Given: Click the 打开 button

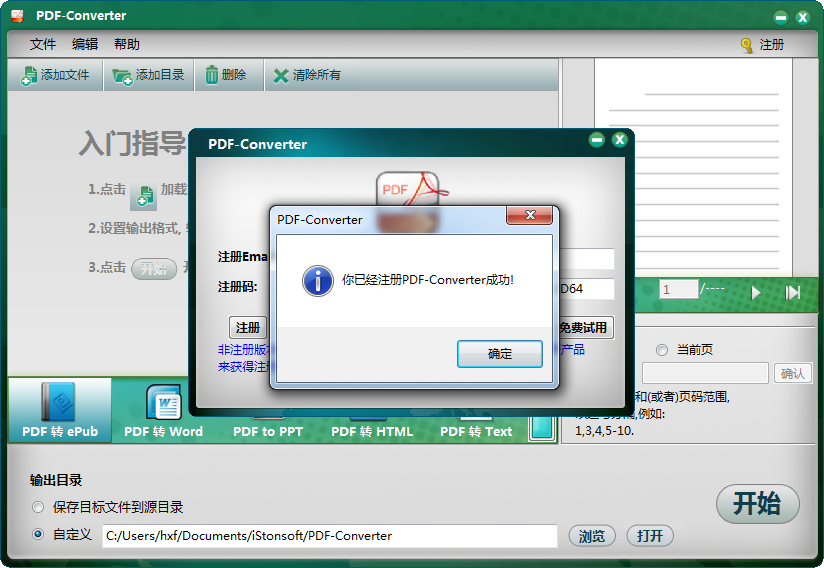Looking at the screenshot, I should click(650, 536).
